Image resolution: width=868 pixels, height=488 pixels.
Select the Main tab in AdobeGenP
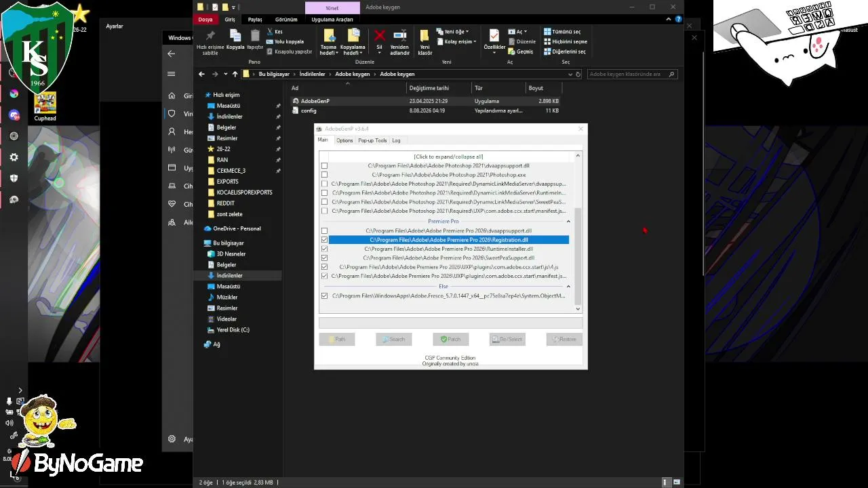(x=323, y=140)
